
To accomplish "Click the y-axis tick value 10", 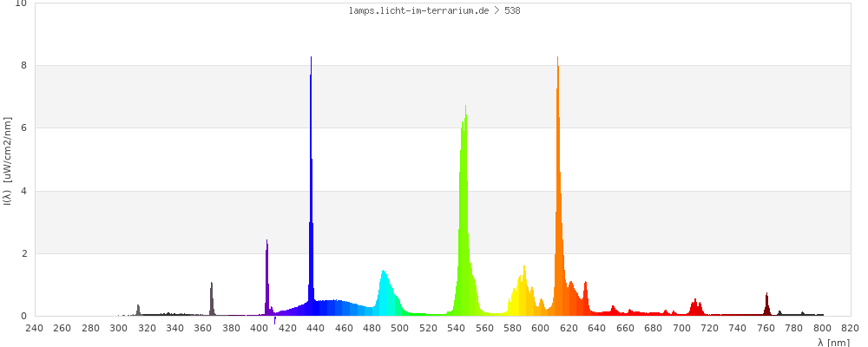I will 21,3.
